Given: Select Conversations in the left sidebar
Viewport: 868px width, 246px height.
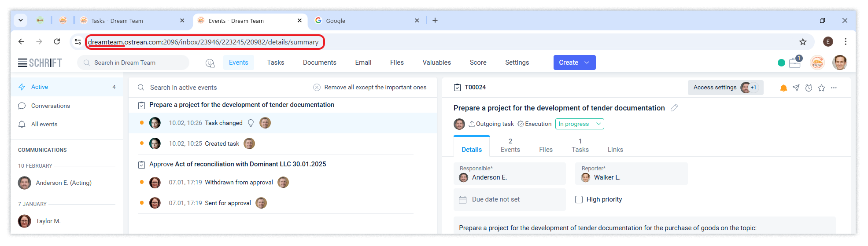Looking at the screenshot, I should [50, 106].
